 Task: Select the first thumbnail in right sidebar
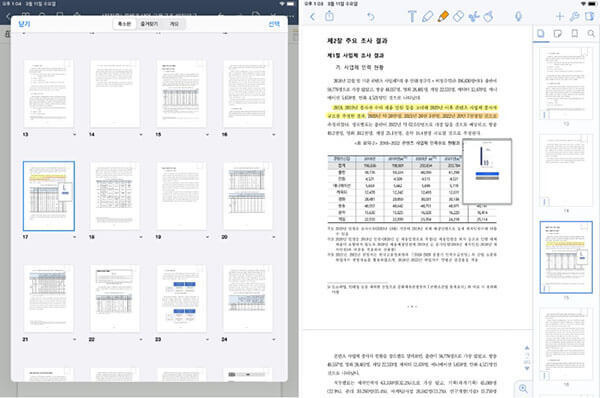point(566,83)
